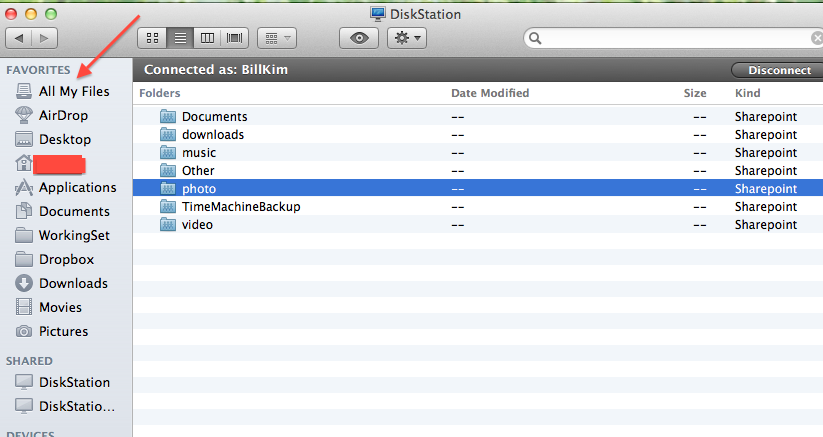The height and width of the screenshot is (437, 823).
Task: Click the Applications 'A' icon
Action: [x=24, y=187]
